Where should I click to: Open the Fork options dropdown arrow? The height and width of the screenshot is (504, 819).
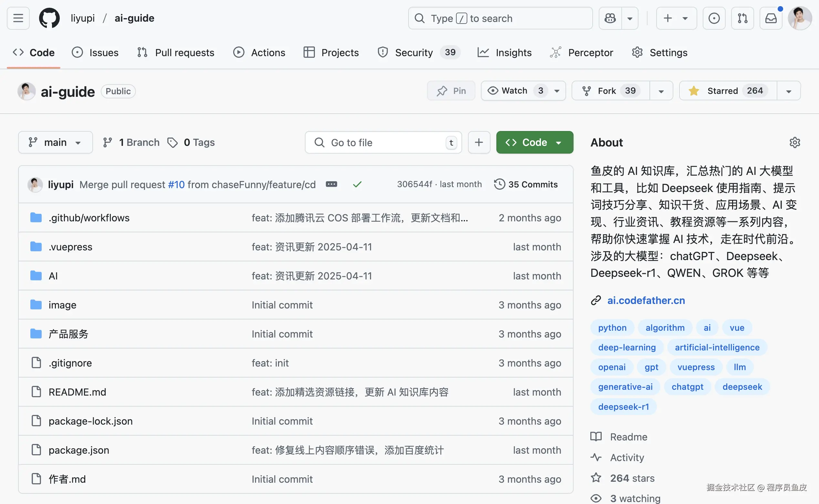pyautogui.click(x=661, y=91)
